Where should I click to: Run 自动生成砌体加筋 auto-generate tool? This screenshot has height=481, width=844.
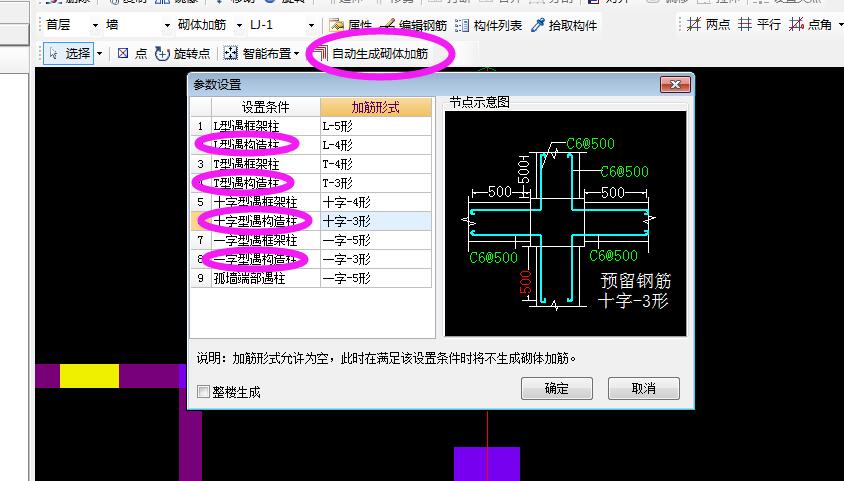coord(371,53)
